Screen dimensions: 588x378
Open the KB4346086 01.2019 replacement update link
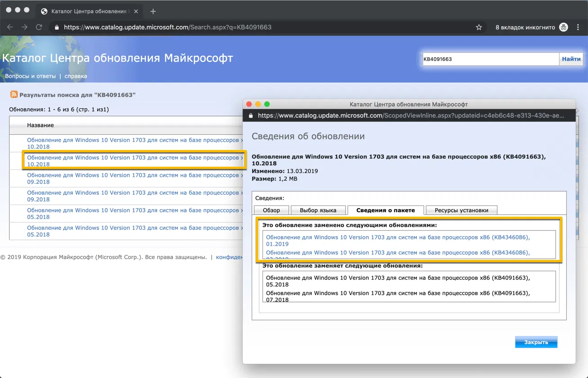pos(398,241)
